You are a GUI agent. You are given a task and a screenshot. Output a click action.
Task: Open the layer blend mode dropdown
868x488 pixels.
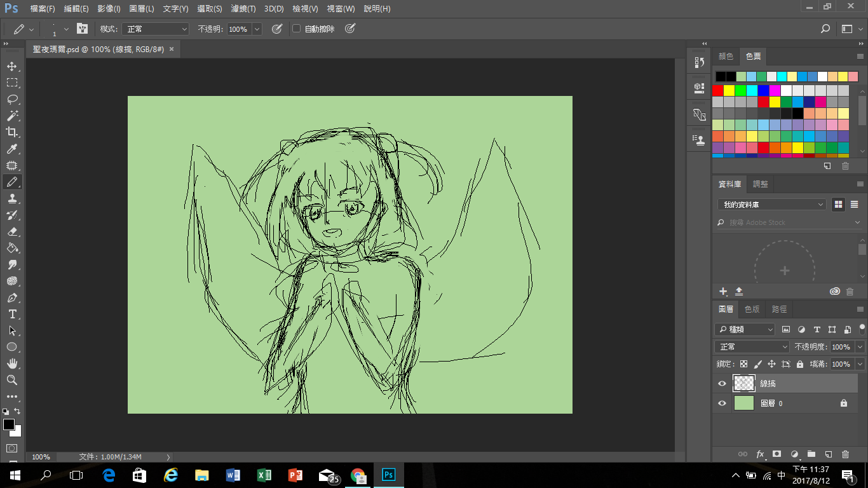(752, 347)
